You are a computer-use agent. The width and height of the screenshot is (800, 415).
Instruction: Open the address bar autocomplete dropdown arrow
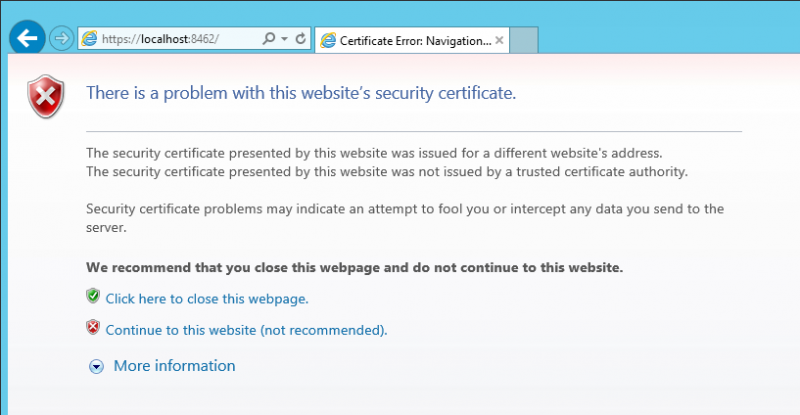(x=285, y=39)
